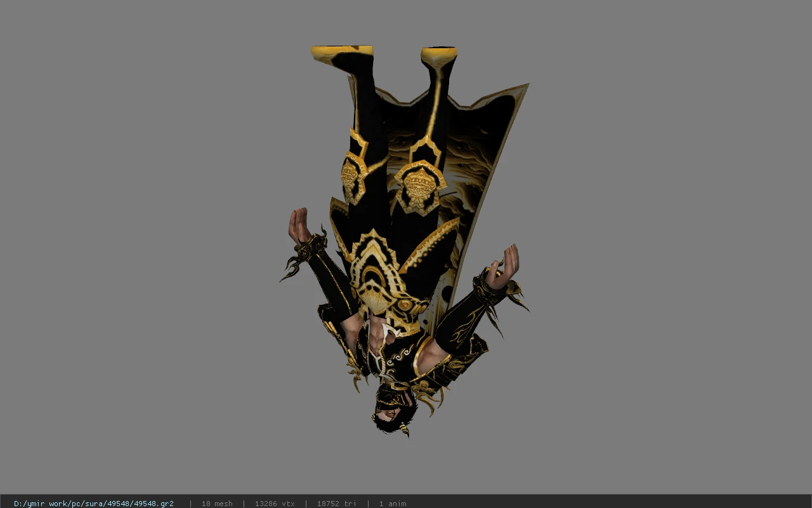Click the "13286 vtx" vertex count
The width and height of the screenshot is (812, 508).
(x=275, y=504)
